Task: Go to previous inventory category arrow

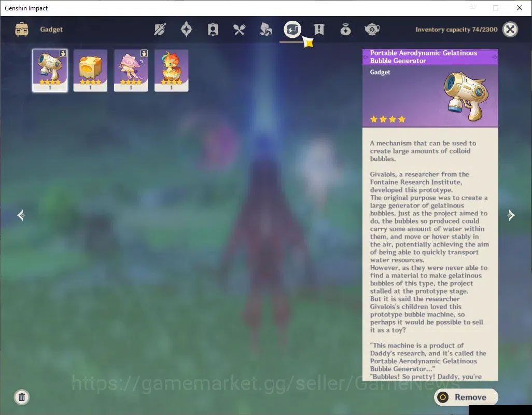Action: (x=21, y=215)
